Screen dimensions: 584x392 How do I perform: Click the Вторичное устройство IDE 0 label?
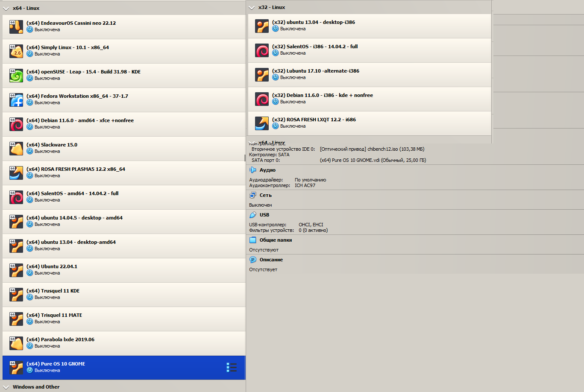(283, 149)
